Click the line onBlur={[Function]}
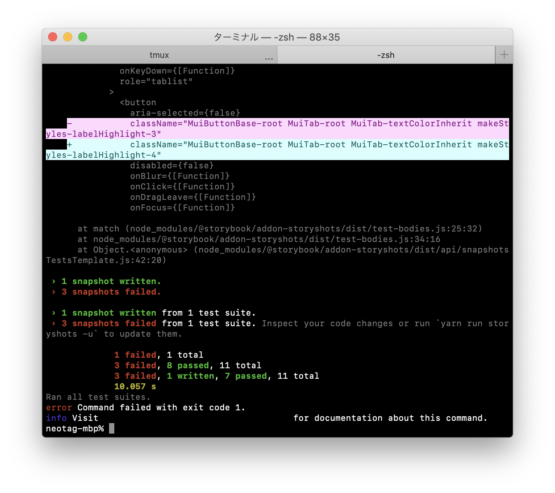The image size is (555, 493). coord(180,176)
